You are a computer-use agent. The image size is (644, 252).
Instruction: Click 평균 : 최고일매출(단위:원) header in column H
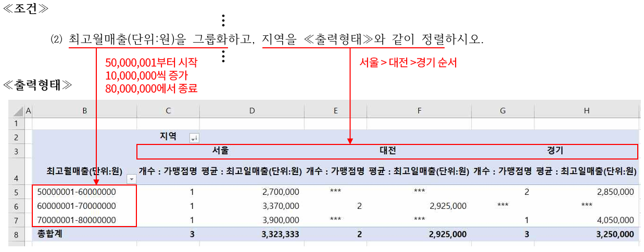pos(586,170)
